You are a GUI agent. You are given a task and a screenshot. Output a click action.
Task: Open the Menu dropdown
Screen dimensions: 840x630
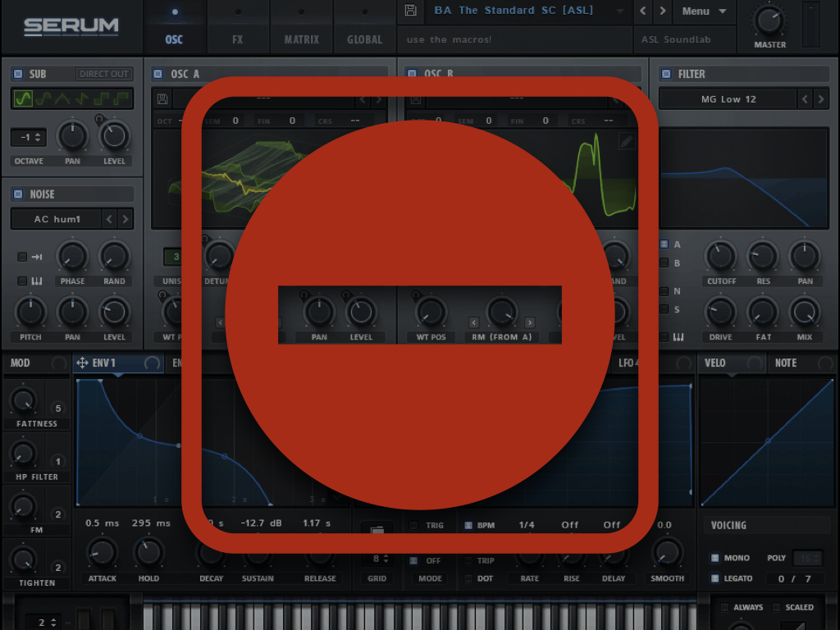pos(704,11)
